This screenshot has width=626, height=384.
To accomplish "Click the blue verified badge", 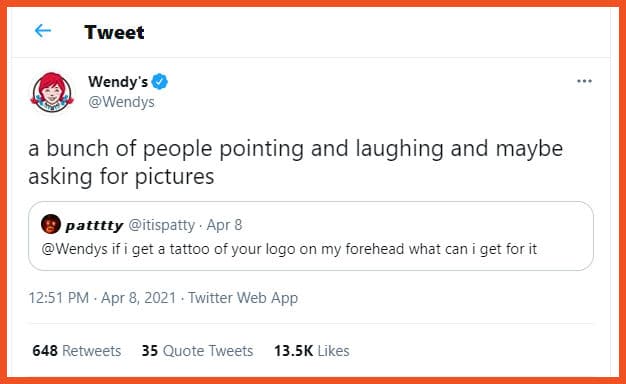I will click(x=160, y=82).
